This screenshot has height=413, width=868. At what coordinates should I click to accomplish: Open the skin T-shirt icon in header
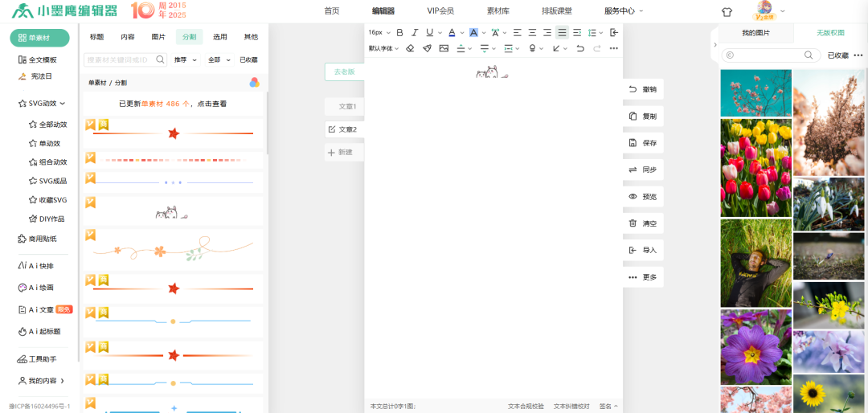727,11
